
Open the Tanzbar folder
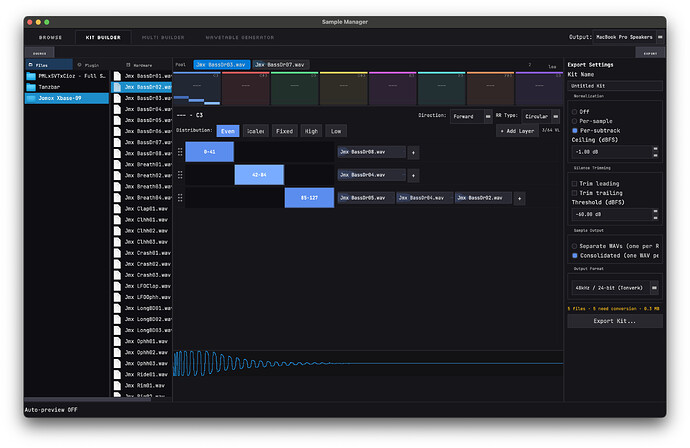click(66, 87)
